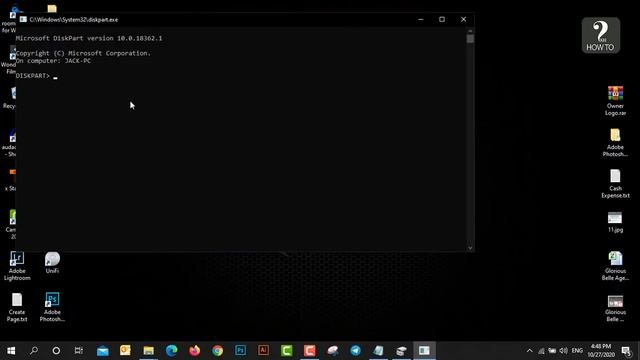This screenshot has width=640, height=360.
Task: Launch Google Chrome from taskbar
Action: click(218, 351)
